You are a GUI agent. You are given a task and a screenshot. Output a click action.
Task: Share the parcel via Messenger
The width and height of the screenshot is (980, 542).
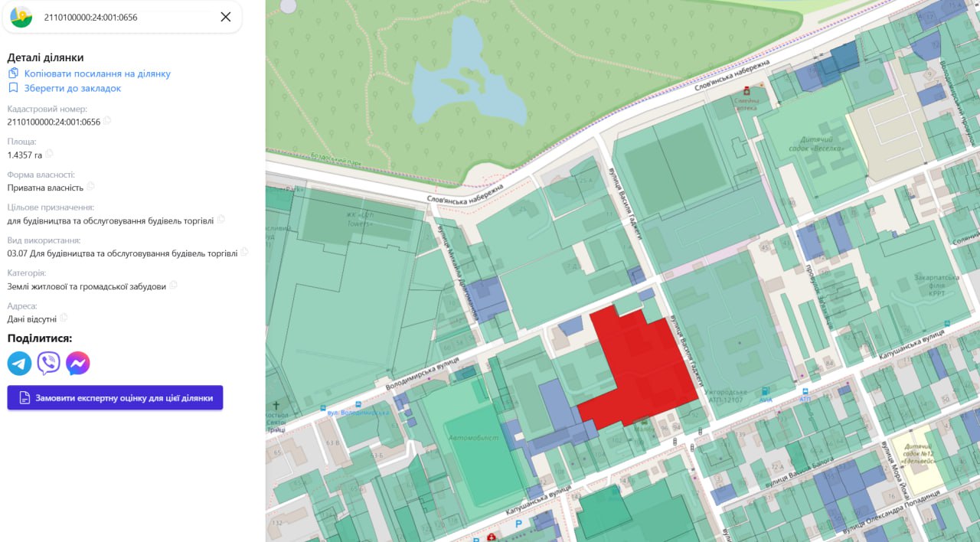(78, 363)
